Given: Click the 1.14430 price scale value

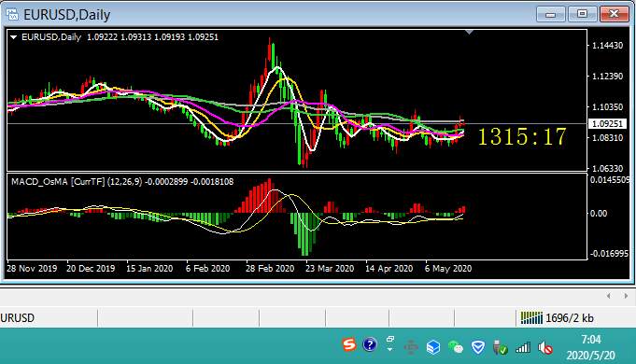Looking at the screenshot, I should coord(608,46).
